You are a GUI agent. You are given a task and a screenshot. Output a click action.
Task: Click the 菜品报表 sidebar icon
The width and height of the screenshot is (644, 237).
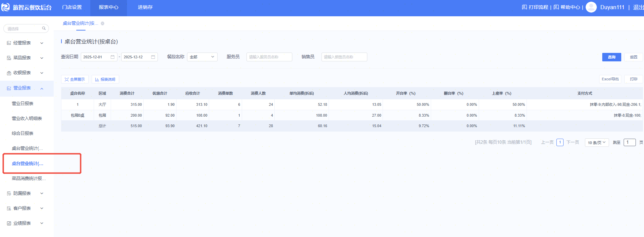[9, 58]
